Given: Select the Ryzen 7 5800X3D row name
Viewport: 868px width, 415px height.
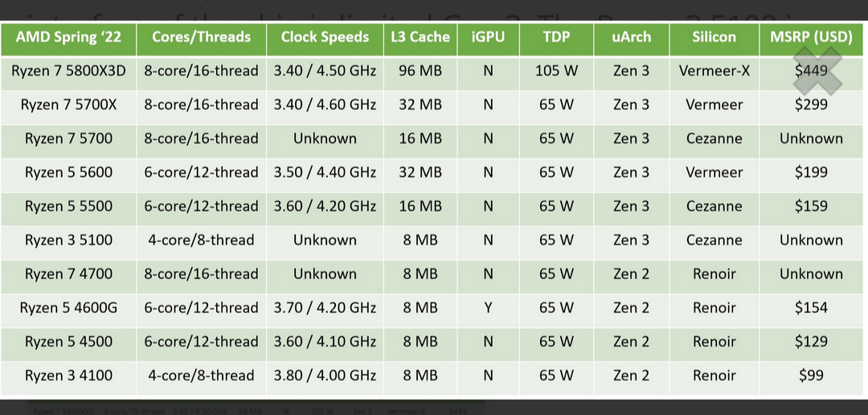Looking at the screenshot, I should pos(68,71).
